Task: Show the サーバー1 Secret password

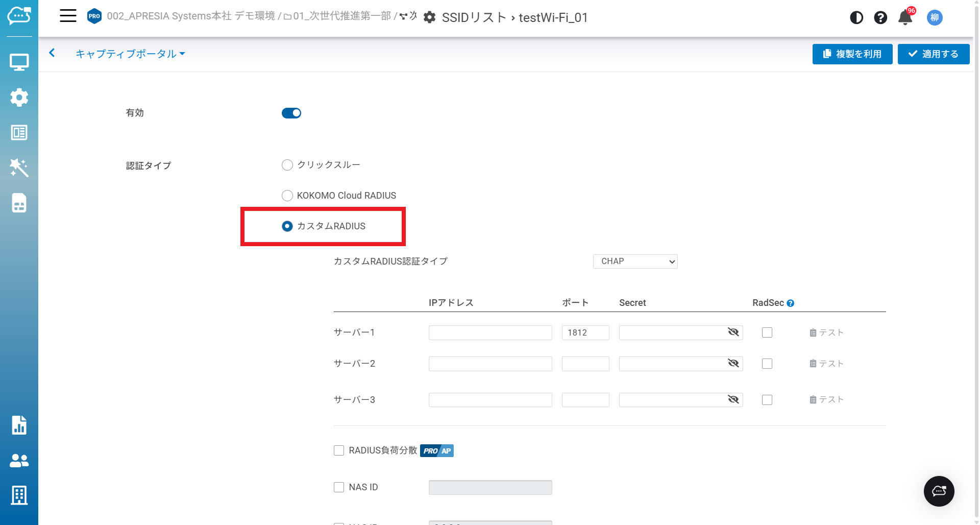Action: coord(733,332)
